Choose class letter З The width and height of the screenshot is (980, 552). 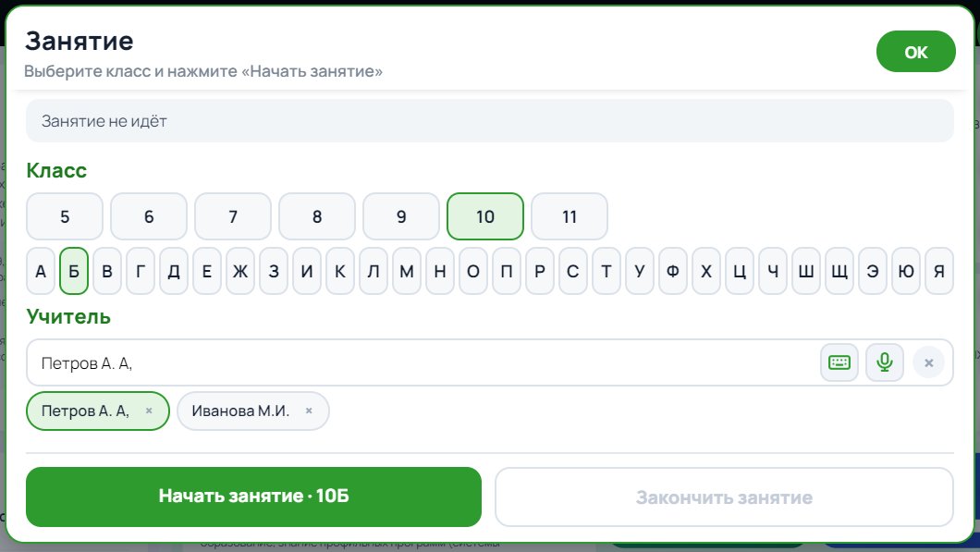(274, 271)
